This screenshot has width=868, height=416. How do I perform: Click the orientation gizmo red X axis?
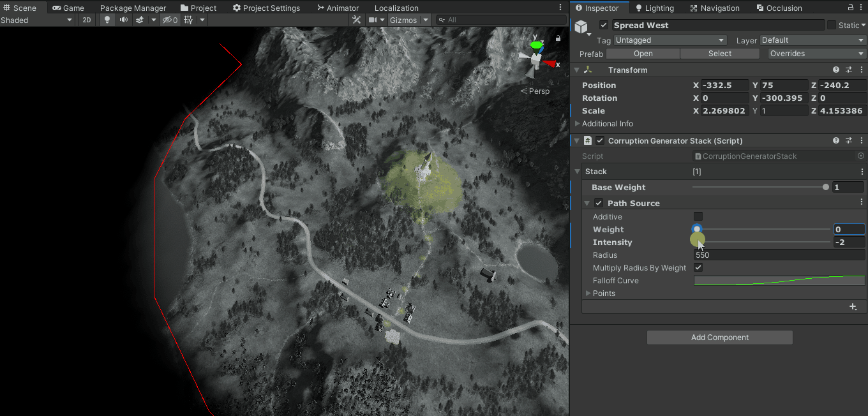[550, 64]
